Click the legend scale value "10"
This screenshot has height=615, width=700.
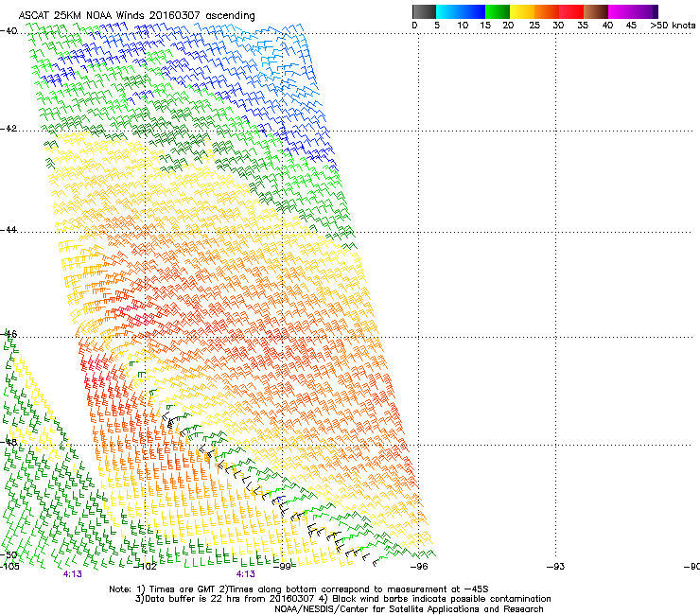tap(463, 26)
